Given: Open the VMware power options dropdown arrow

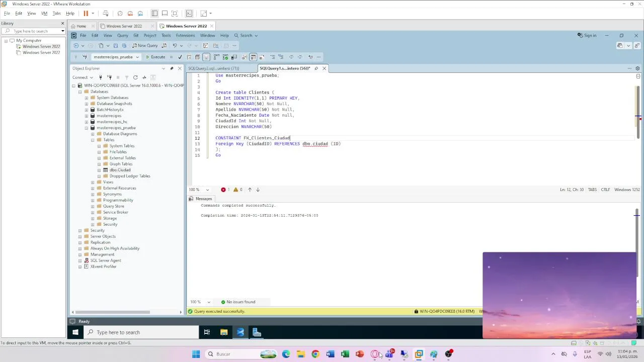Looking at the screenshot, I should [93, 13].
